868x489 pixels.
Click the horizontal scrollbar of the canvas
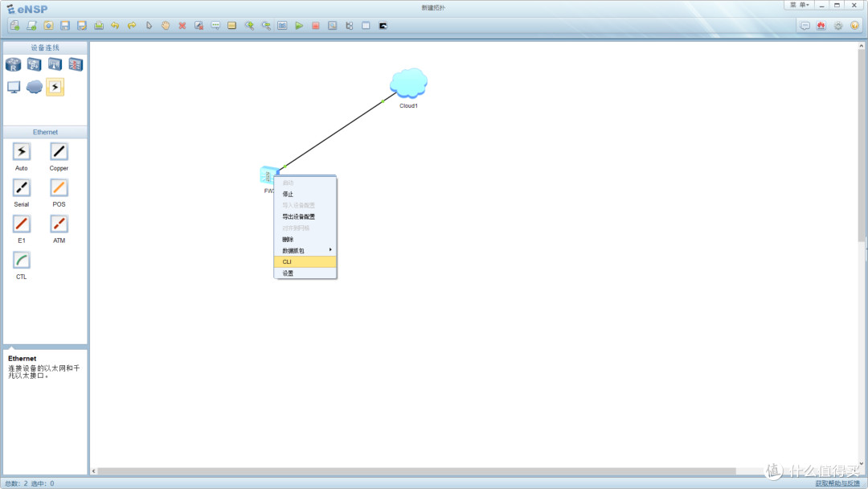pos(416,471)
